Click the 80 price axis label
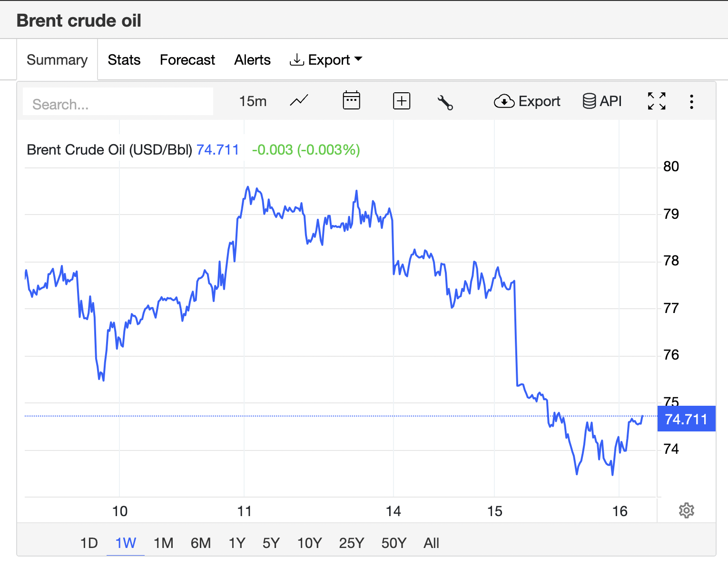The image size is (728, 567). coord(671,166)
